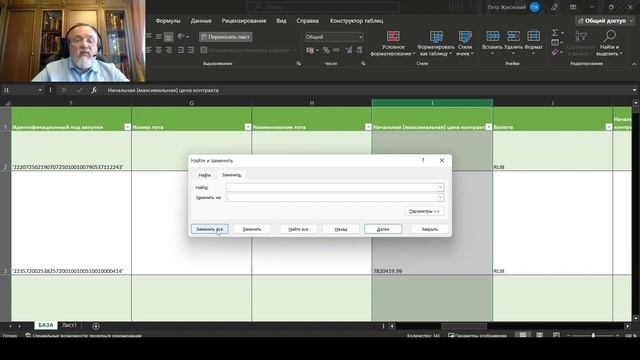Click the help question mark in dialog
The height and width of the screenshot is (360, 640).
(423, 160)
